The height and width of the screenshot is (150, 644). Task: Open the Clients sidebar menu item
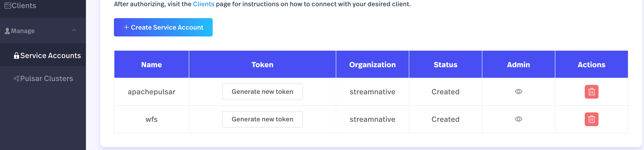click(x=20, y=5)
